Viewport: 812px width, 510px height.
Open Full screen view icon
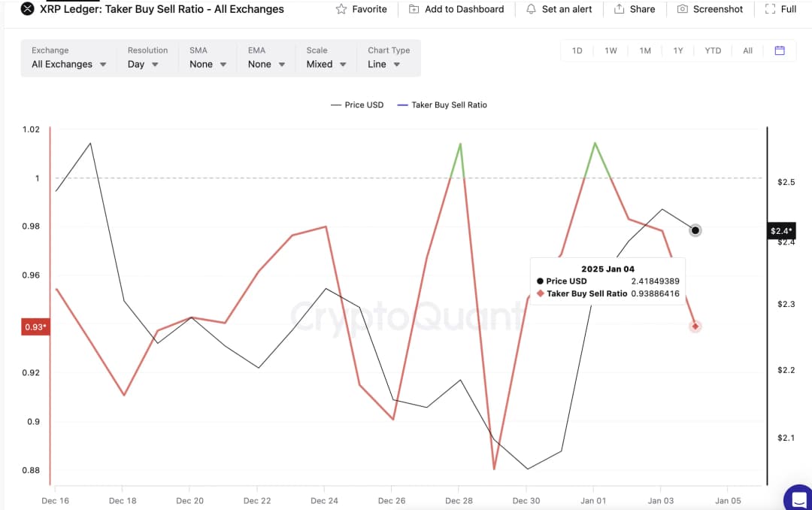point(769,9)
